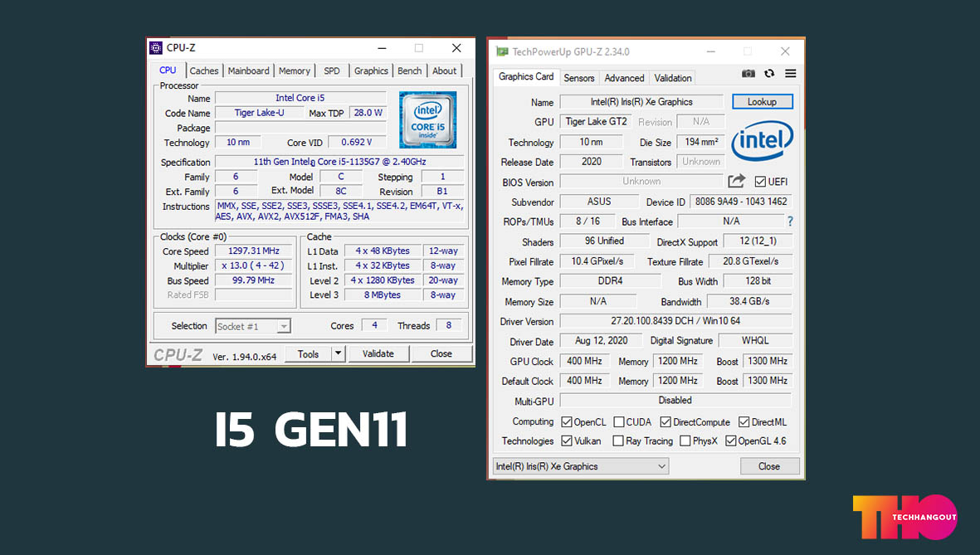Click the processor Name field showing Intel Core i5
Viewport: 980px width, 555px height.
click(300, 98)
